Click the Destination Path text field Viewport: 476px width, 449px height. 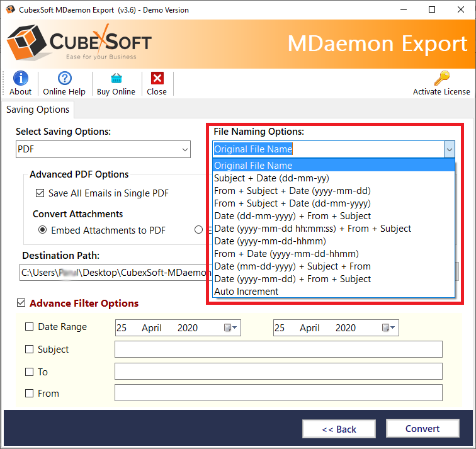coord(115,272)
